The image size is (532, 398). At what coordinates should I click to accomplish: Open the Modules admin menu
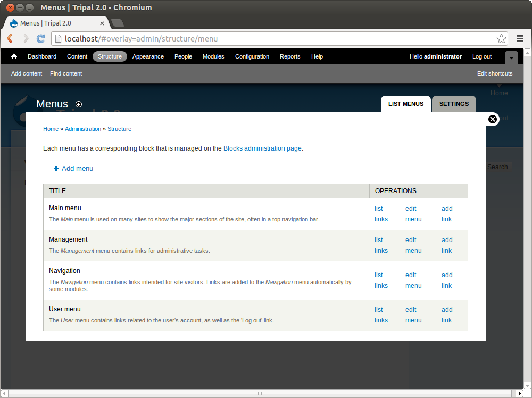(x=213, y=56)
